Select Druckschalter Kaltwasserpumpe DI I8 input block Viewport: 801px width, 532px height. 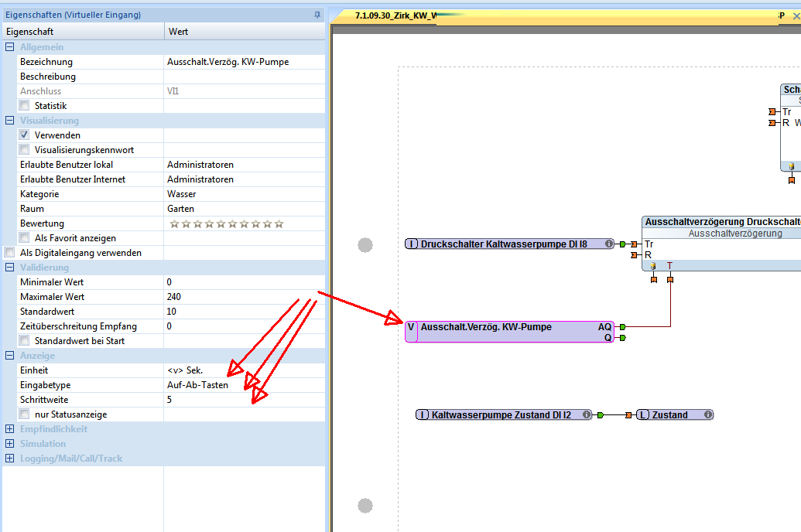point(509,244)
